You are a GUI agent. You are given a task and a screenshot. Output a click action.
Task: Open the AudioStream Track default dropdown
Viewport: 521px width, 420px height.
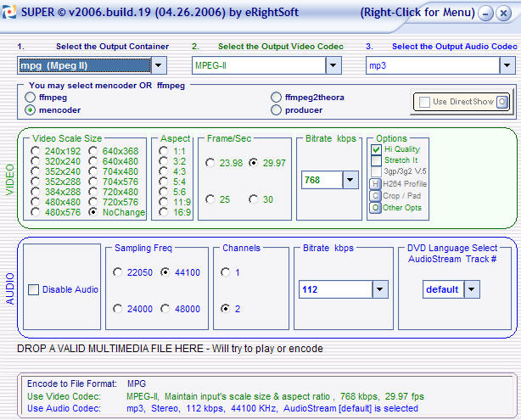(472, 289)
